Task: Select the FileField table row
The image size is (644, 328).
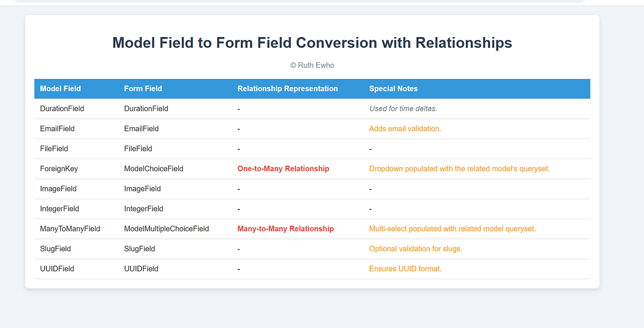Action: (x=54, y=148)
